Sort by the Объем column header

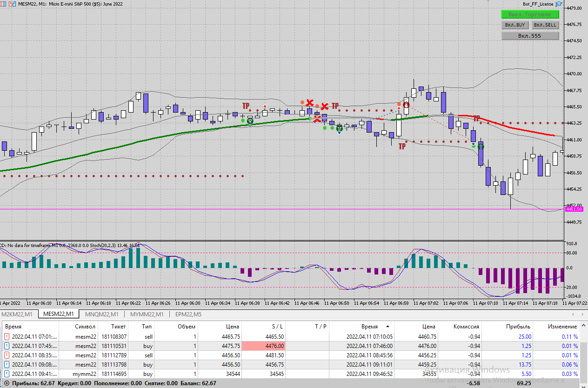[187, 327]
